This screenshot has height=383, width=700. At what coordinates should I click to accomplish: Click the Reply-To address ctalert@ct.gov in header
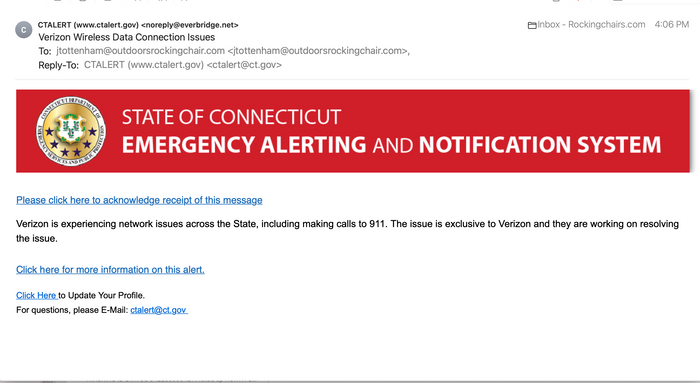point(244,65)
